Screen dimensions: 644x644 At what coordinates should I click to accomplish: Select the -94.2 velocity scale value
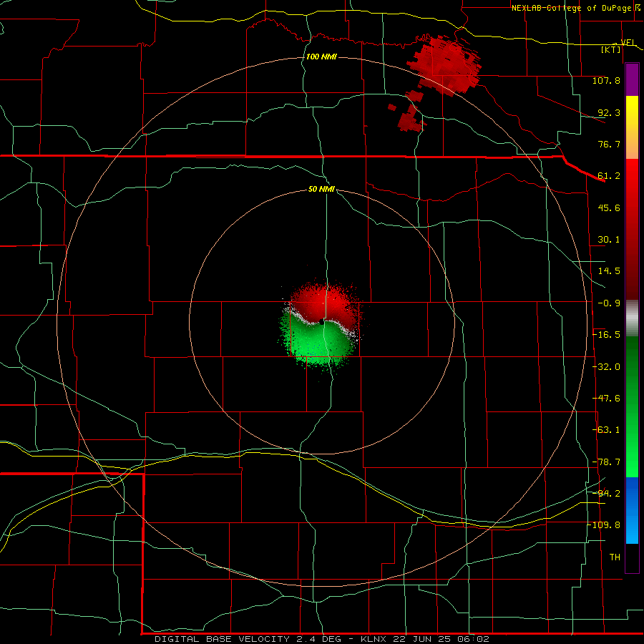point(606,493)
